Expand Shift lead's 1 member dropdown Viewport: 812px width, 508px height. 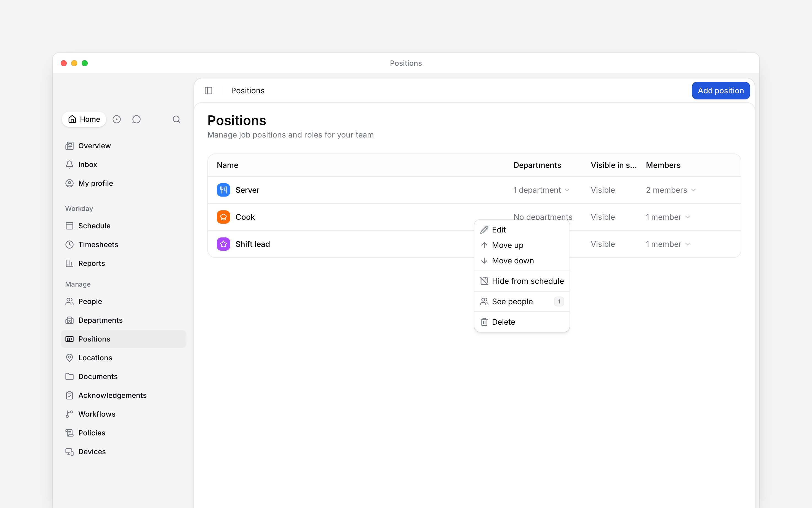[x=668, y=244]
